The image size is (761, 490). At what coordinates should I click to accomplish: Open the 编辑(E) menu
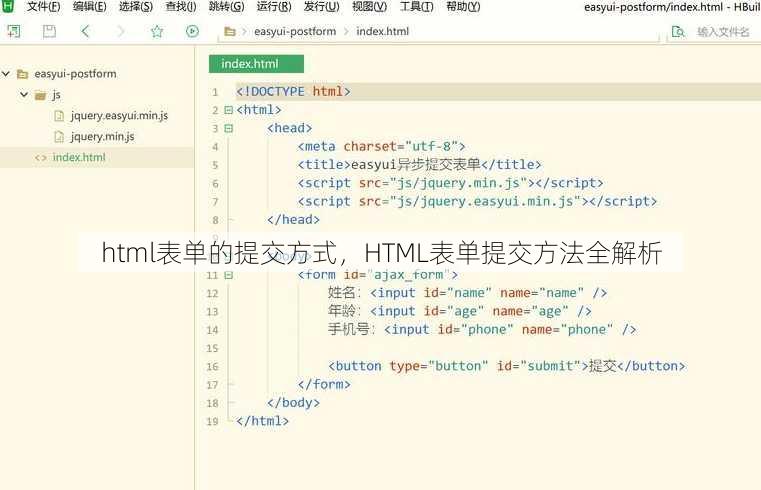click(x=89, y=7)
